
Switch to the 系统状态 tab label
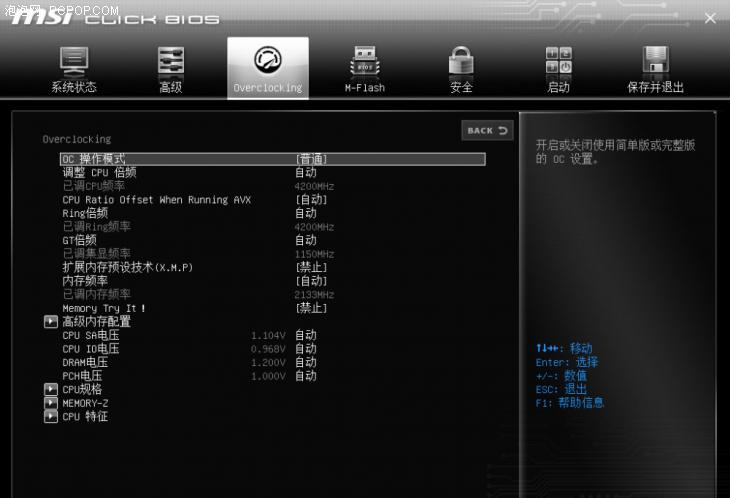(x=74, y=87)
